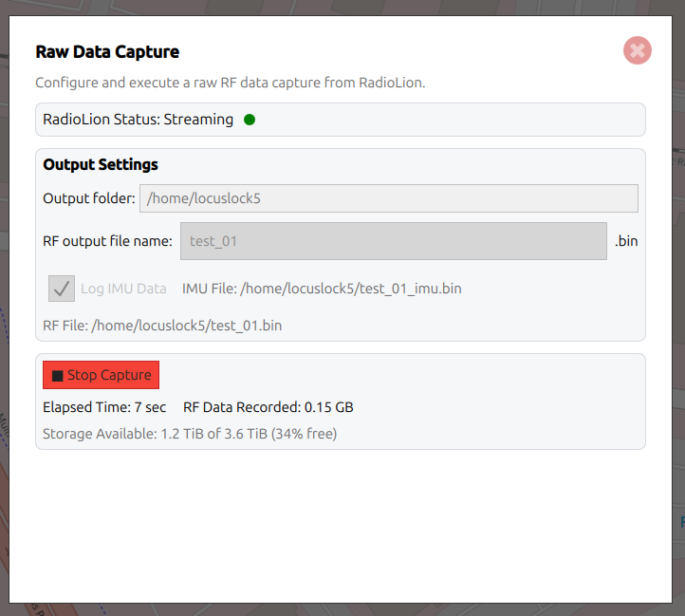This screenshot has height=616, width=685.
Task: Close the Raw Data Capture dialog
Action: pos(638,50)
